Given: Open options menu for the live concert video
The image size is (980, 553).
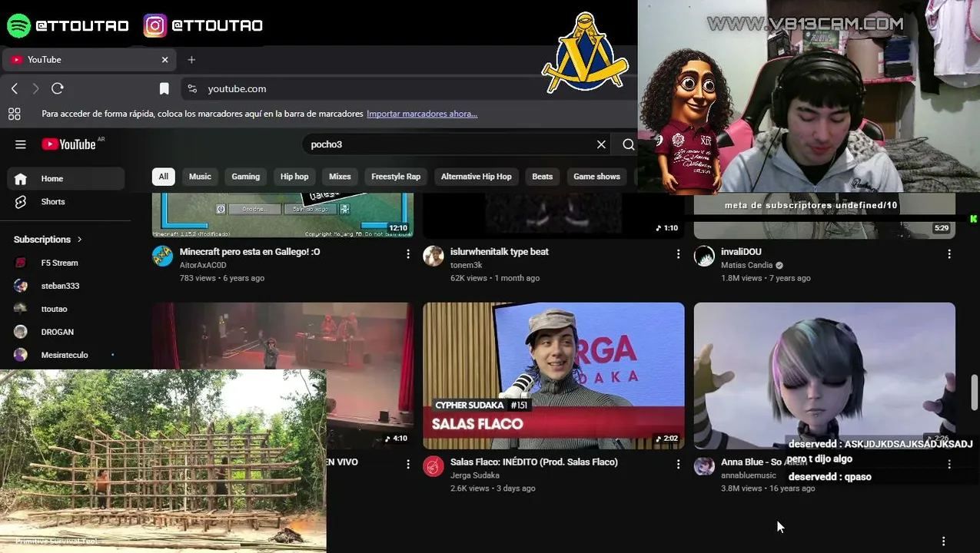Looking at the screenshot, I should (407, 464).
